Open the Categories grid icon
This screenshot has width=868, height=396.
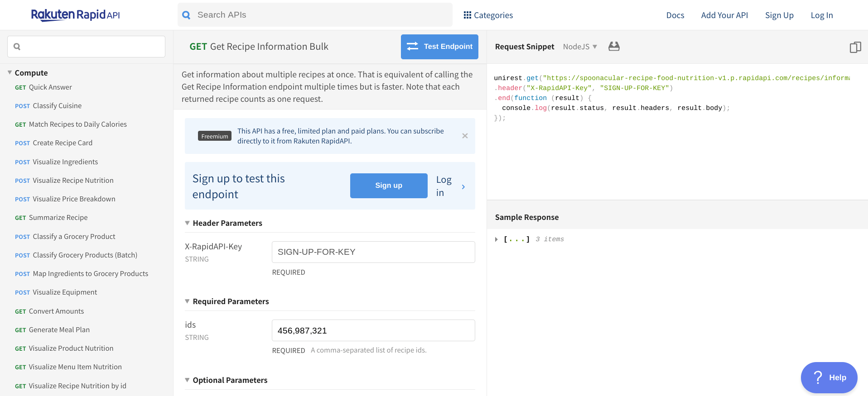[x=467, y=15]
